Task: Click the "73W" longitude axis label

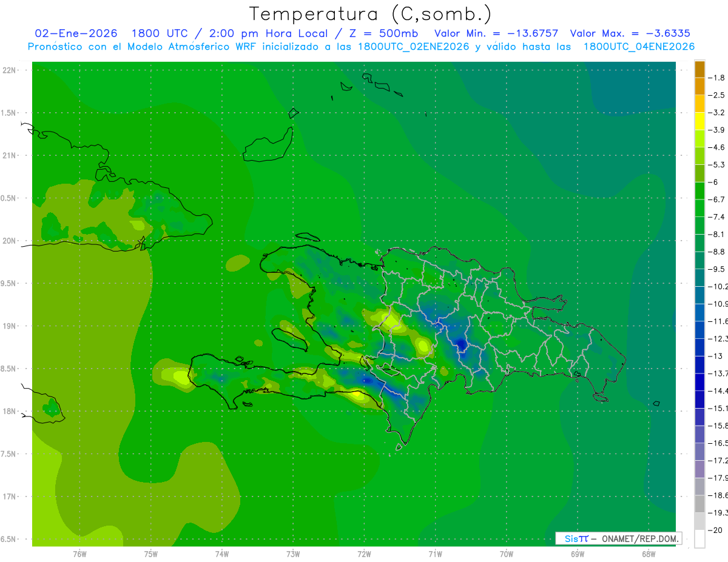Action: [293, 554]
